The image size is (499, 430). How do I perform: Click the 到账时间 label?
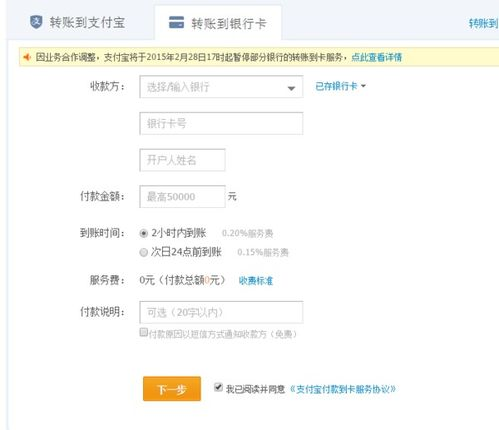[x=102, y=233]
